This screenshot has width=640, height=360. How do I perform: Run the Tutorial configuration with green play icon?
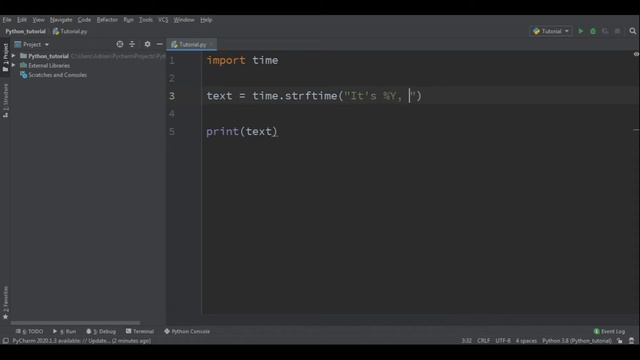tap(581, 31)
